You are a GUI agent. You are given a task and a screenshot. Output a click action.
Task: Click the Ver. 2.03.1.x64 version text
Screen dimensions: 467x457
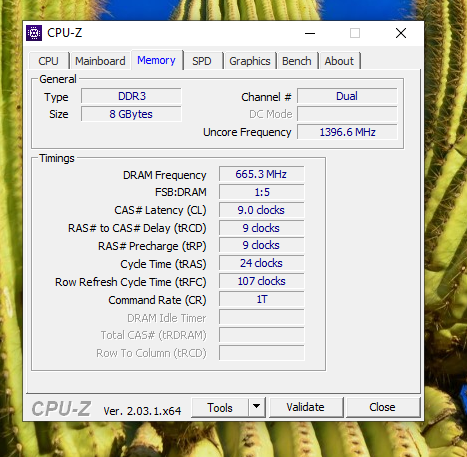[x=142, y=411]
